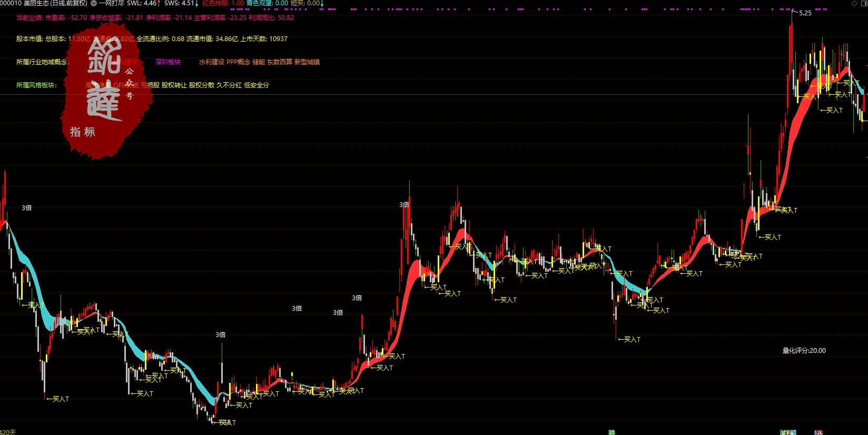Click the 减持解 event marker at the bottom

788,432
